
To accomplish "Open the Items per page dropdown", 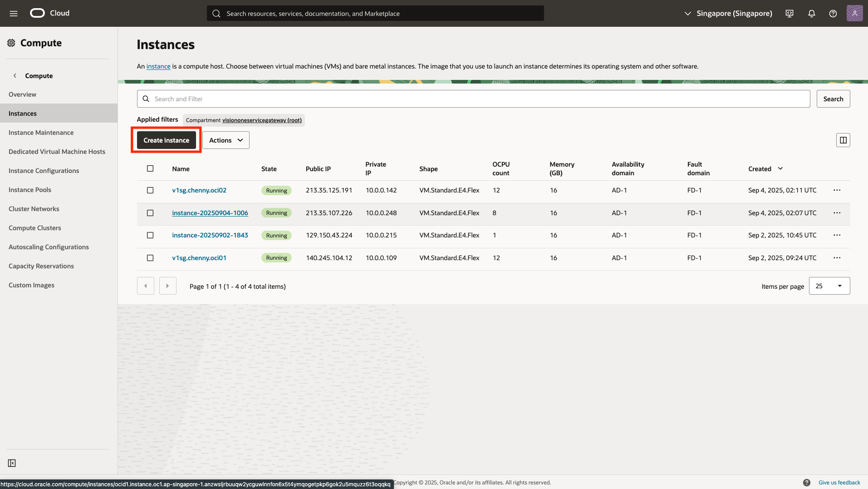I will pyautogui.click(x=829, y=286).
